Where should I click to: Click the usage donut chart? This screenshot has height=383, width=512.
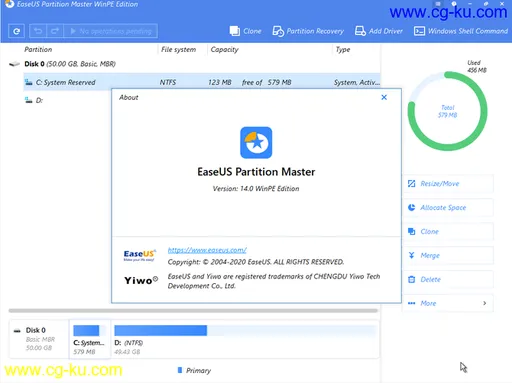447,111
